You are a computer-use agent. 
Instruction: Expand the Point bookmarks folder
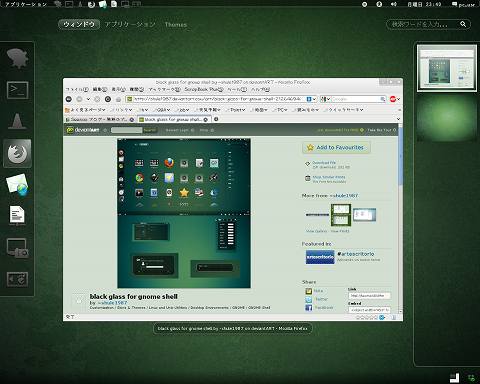(x=235, y=109)
